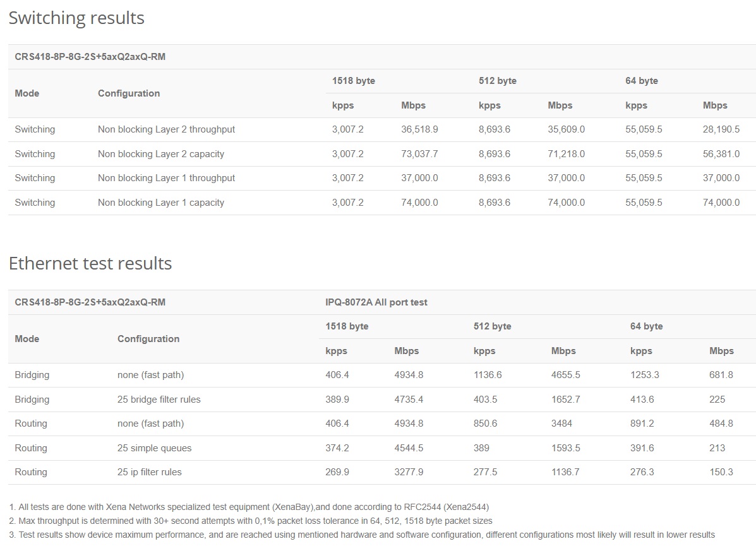Click the 73,037.7 Mbps value
756x551 pixels.
coord(419,154)
